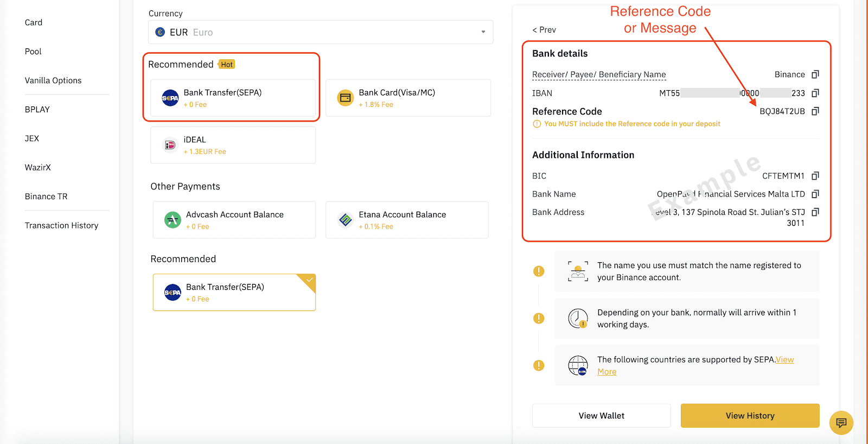
Task: Copy the IBAN number
Action: point(815,93)
